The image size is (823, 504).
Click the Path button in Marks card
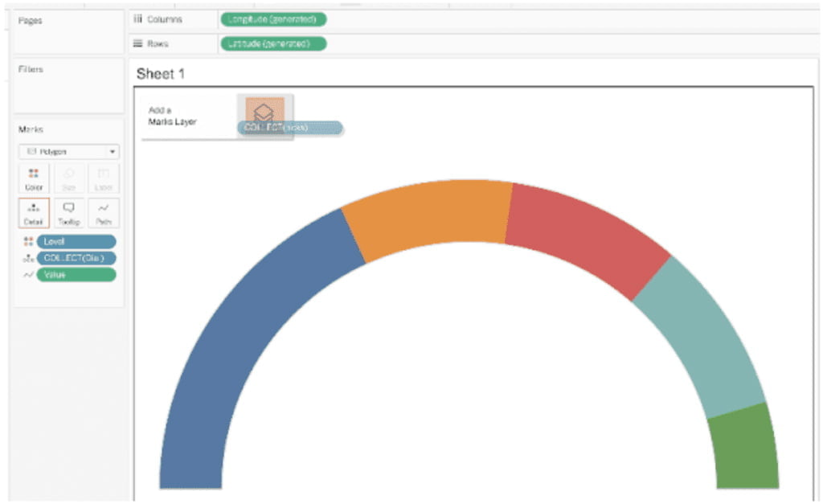pos(104,213)
